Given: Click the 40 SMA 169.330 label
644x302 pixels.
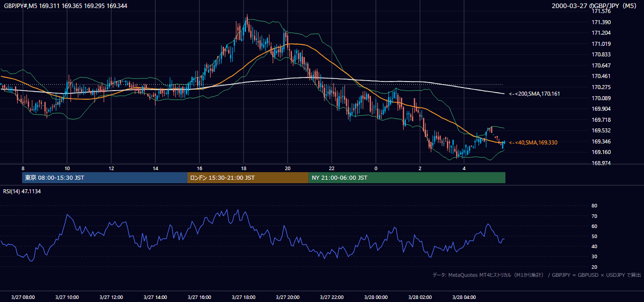Looking at the screenshot, I should coord(533,142).
